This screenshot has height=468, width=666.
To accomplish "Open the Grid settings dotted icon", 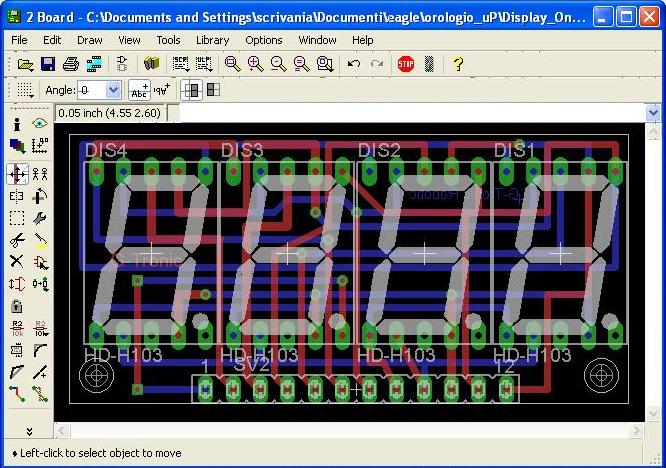I will (x=26, y=90).
